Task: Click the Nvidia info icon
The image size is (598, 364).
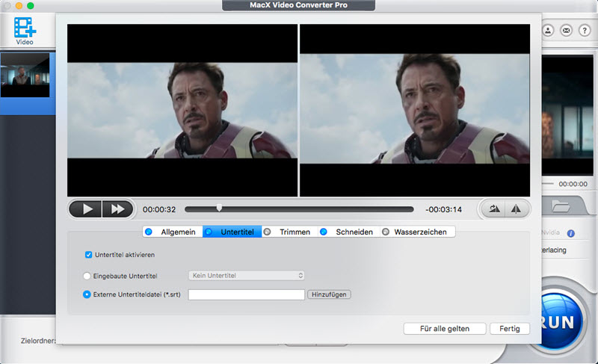Action: [x=571, y=233]
